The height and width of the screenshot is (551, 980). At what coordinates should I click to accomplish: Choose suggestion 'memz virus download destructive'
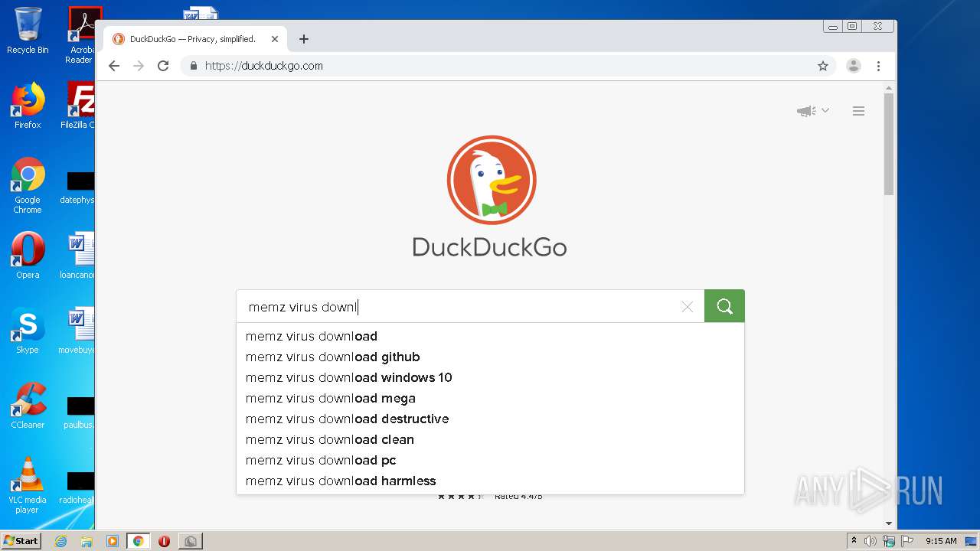point(490,419)
